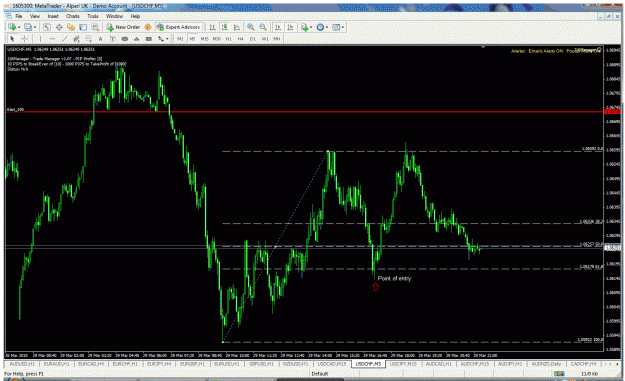Switch to the AUDNZD,Daily chart tab

click(x=546, y=364)
